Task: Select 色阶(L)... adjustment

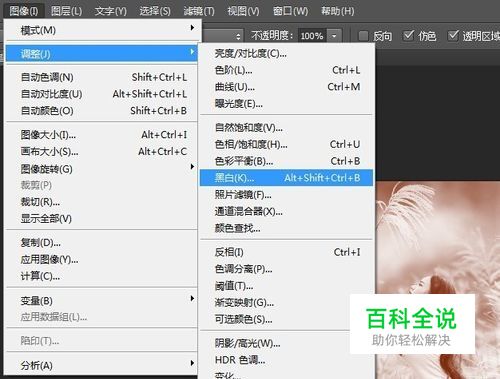Action: click(x=286, y=70)
